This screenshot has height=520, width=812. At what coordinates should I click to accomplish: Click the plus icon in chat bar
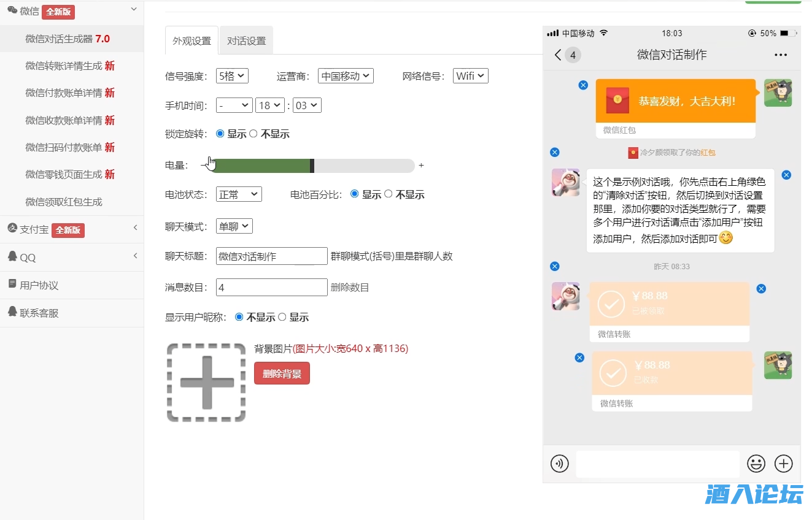784,464
